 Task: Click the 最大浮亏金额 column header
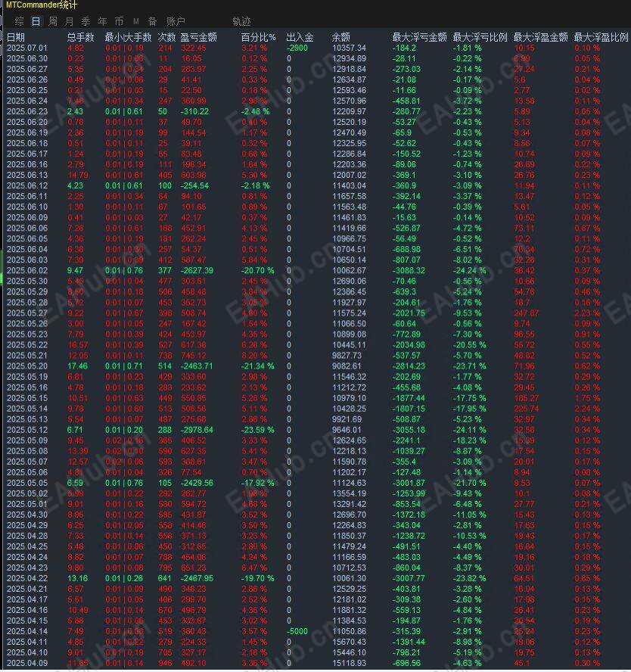click(419, 37)
